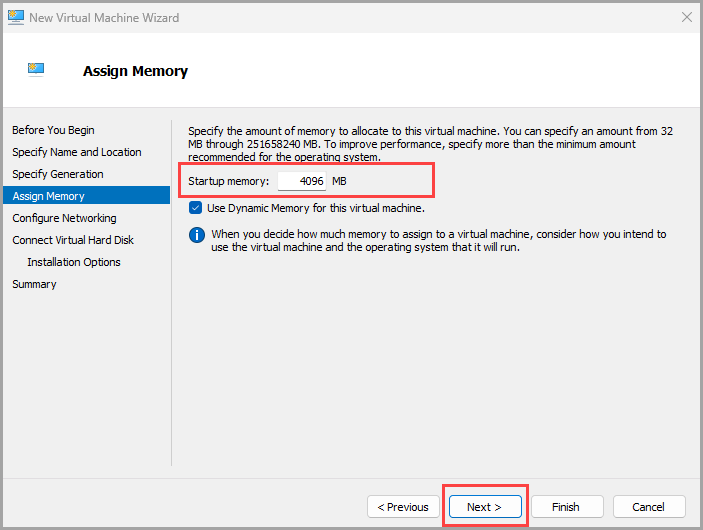703x530 pixels.
Task: Close the New Virtual Machine Wizard window
Action: point(686,17)
